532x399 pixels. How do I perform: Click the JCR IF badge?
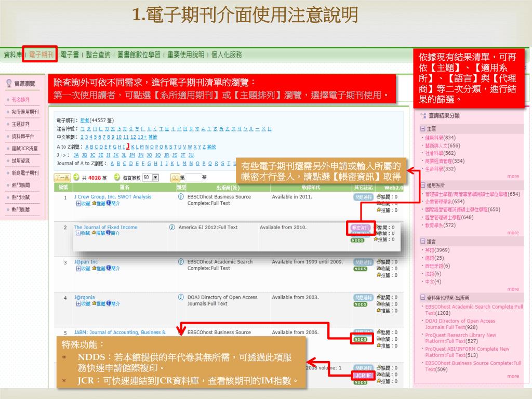tap(363, 375)
